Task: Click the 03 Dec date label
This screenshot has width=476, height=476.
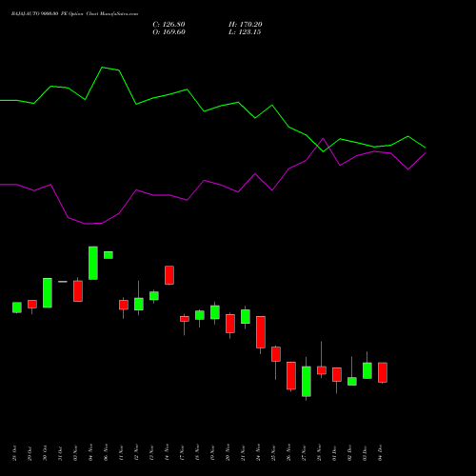Action: pos(365,453)
